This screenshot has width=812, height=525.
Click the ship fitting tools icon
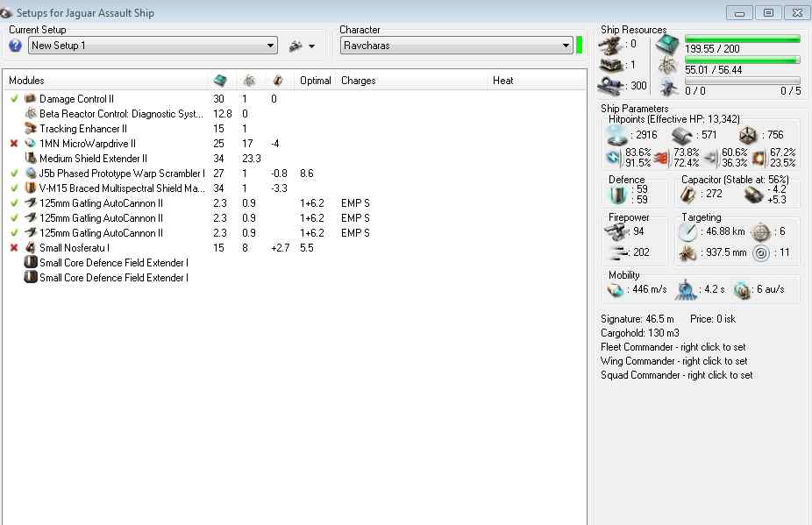point(296,46)
